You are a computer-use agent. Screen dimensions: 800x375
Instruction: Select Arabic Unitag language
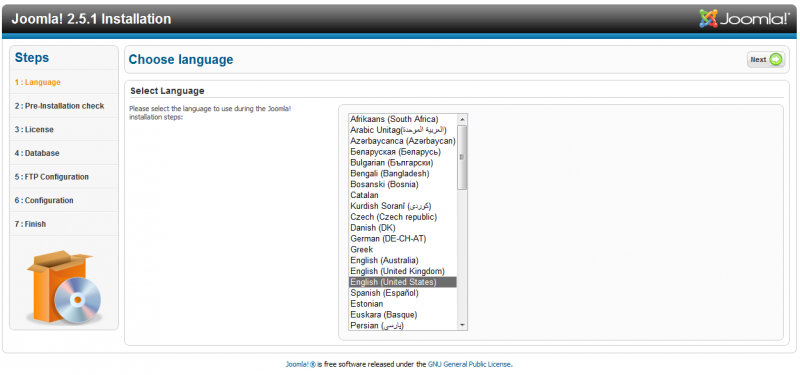point(403,130)
